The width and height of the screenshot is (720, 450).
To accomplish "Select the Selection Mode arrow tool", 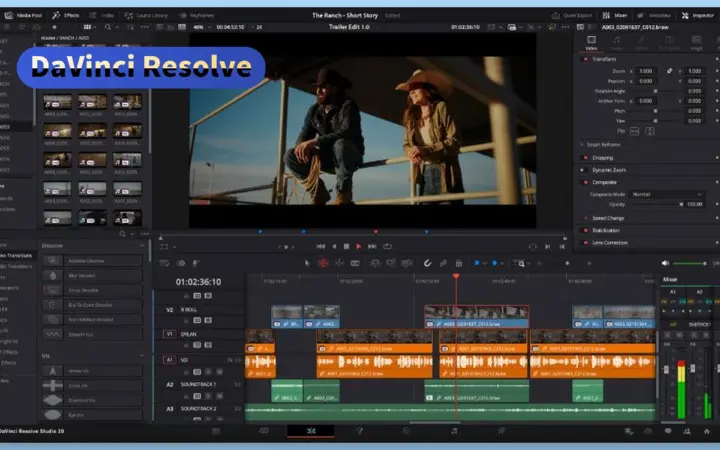I will (x=307, y=263).
